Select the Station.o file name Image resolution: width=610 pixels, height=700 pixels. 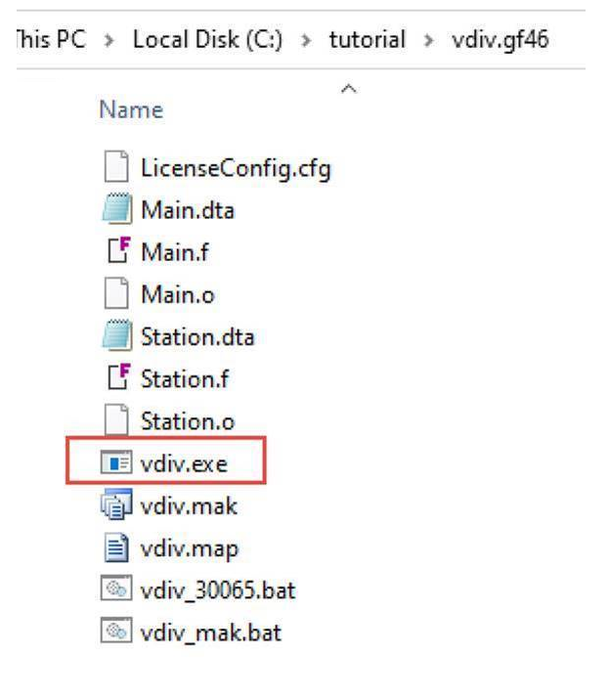188,421
